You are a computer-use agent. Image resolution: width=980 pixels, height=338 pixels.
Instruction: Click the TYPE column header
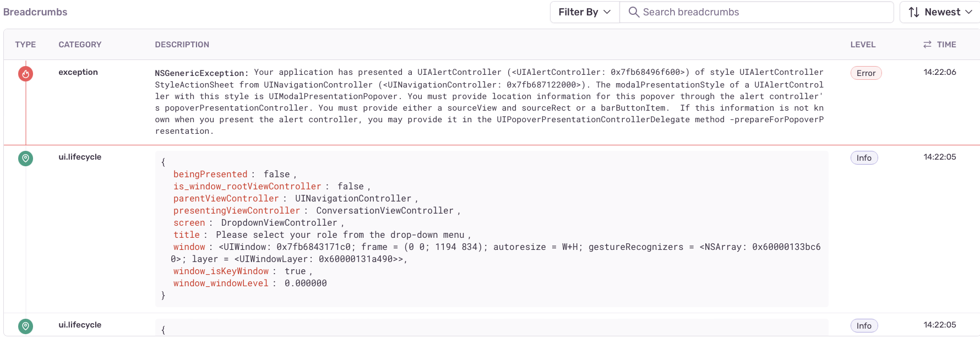tap(25, 45)
